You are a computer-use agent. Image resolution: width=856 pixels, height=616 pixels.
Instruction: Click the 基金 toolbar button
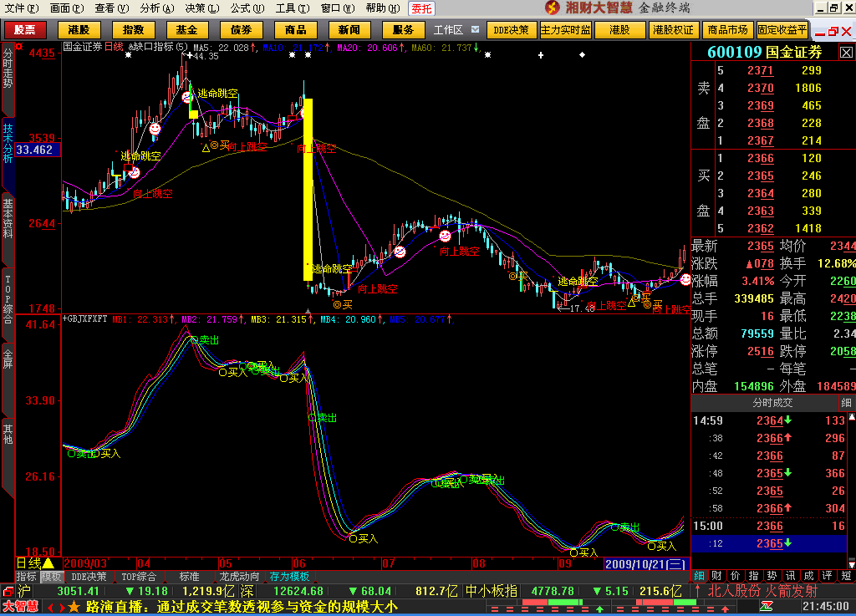tap(186, 30)
